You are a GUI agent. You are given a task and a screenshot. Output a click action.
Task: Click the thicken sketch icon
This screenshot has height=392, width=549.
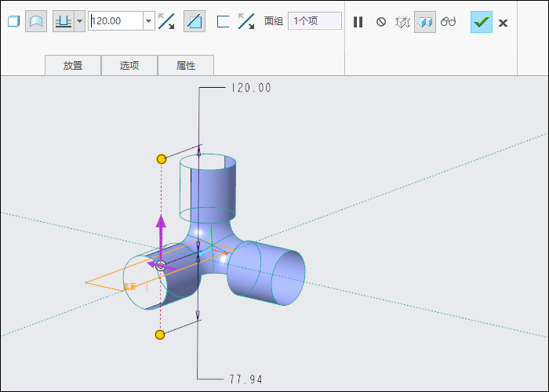click(223, 21)
